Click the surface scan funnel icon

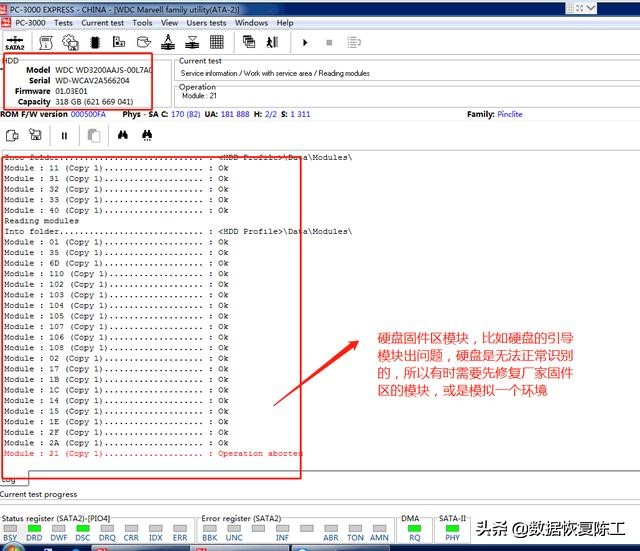point(192,42)
